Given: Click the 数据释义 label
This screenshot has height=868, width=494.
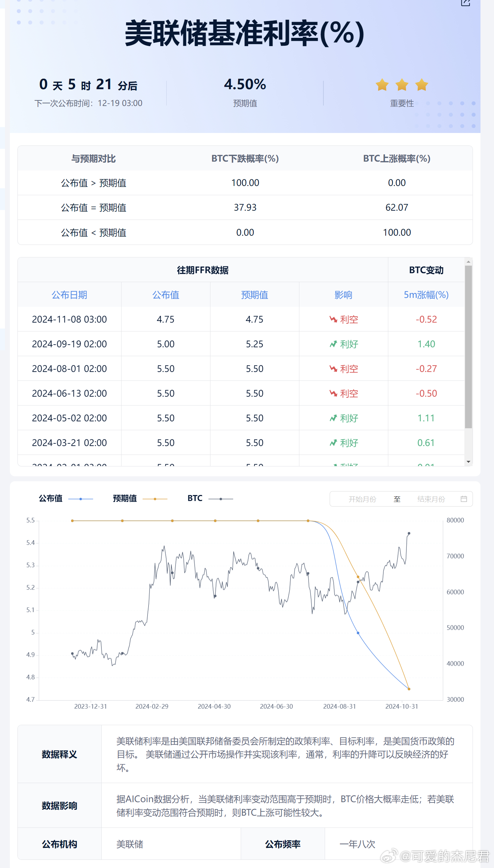Looking at the screenshot, I should click(59, 754).
